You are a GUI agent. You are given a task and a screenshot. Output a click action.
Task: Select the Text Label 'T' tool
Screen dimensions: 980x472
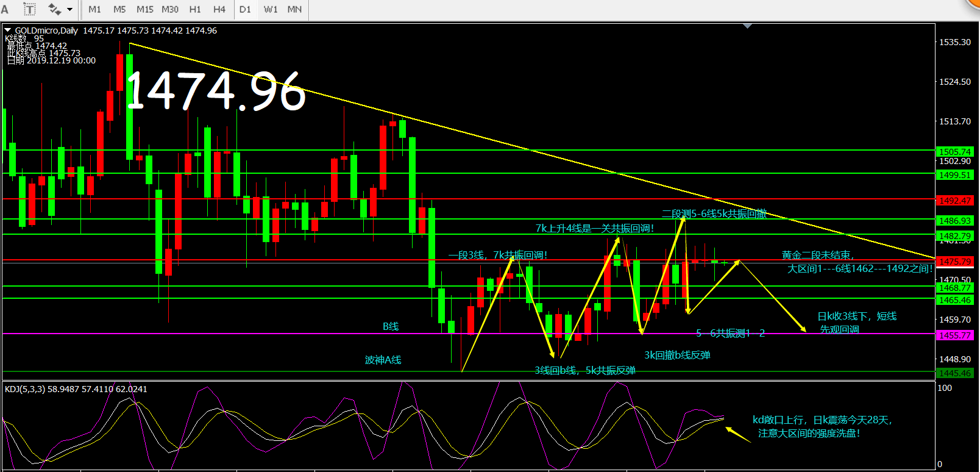[x=29, y=9]
